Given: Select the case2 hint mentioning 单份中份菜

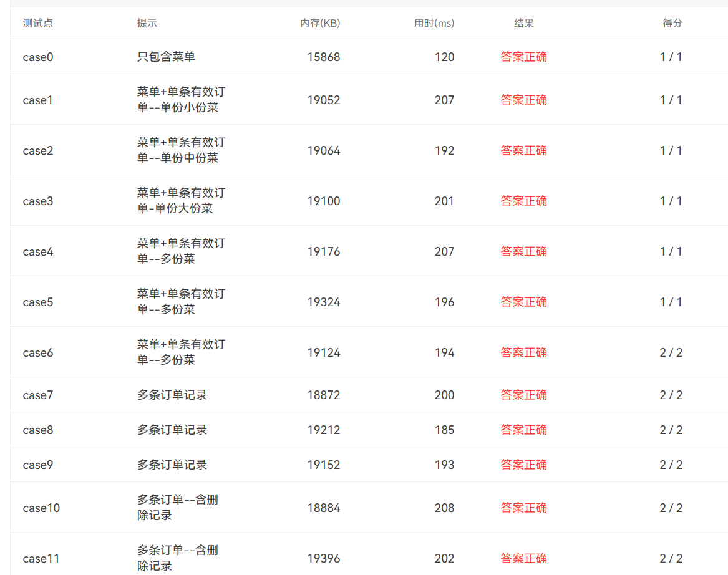Looking at the screenshot, I should point(180,150).
